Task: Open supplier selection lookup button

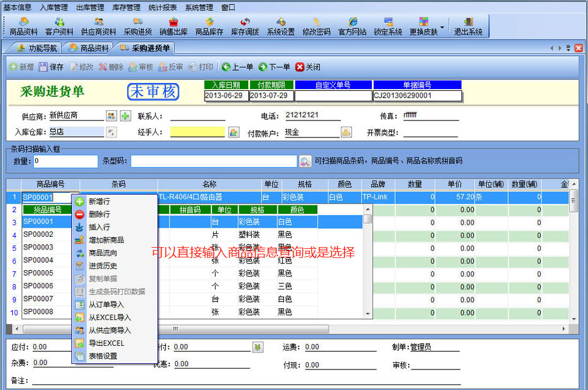Action: pyautogui.click(x=111, y=116)
